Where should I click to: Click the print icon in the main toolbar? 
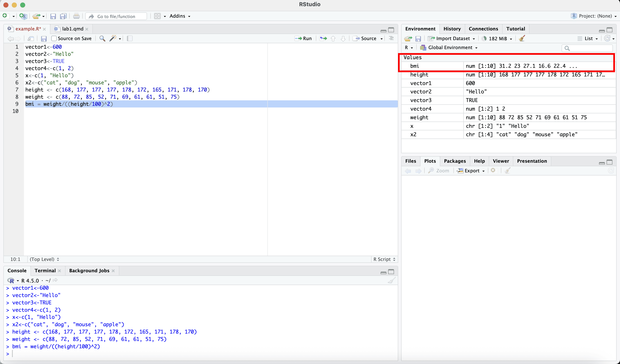(76, 16)
